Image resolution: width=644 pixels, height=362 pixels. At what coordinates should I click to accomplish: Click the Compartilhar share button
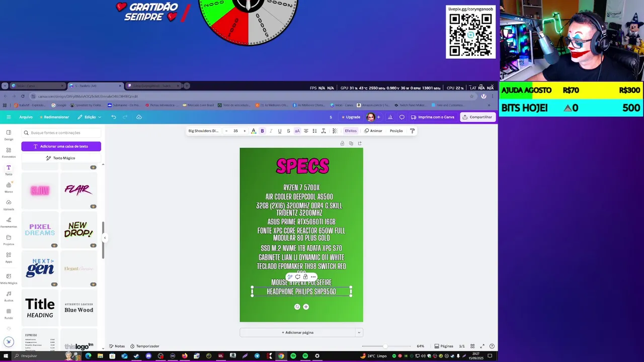(477, 117)
